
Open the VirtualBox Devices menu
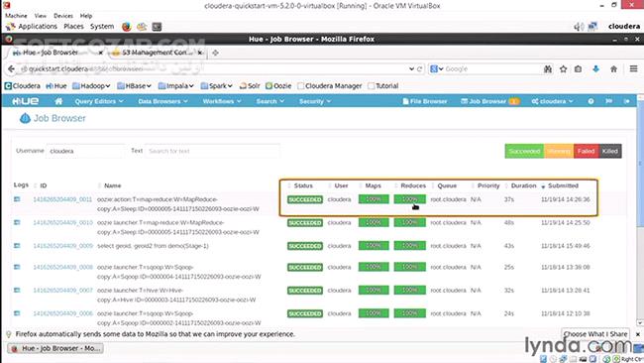(x=63, y=16)
